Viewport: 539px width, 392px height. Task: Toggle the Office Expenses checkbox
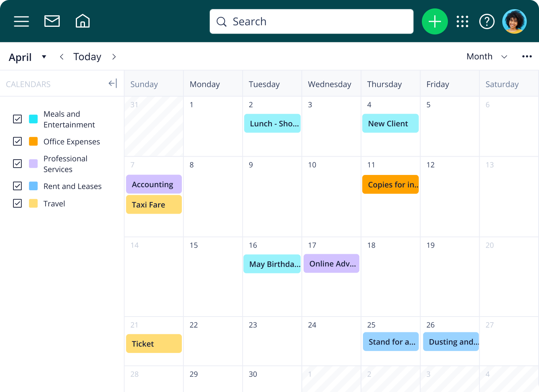click(18, 141)
